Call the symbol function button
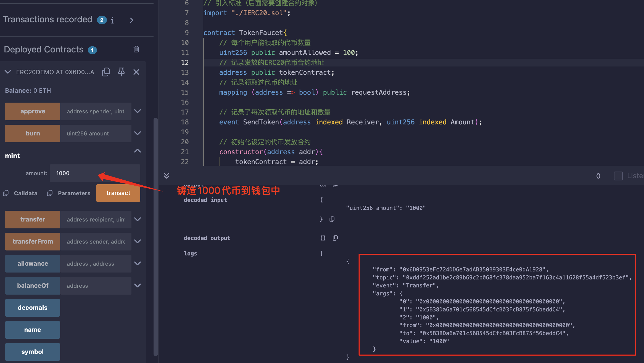 coord(33,352)
